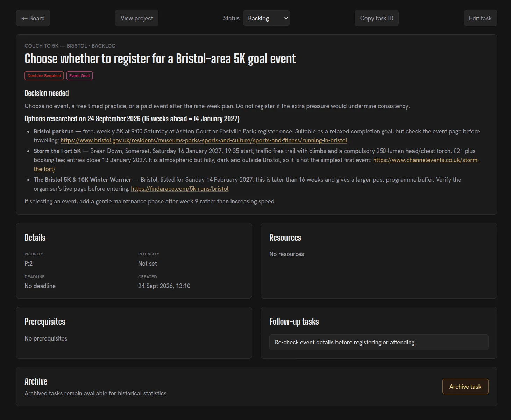The width and height of the screenshot is (511, 420).
Task: Click the No resources text
Action: (286, 254)
